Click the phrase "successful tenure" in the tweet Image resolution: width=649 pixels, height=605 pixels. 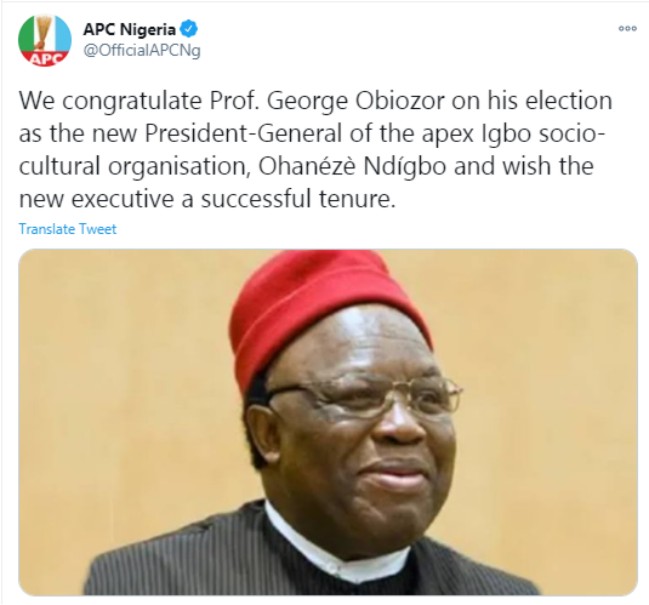pos(296,199)
